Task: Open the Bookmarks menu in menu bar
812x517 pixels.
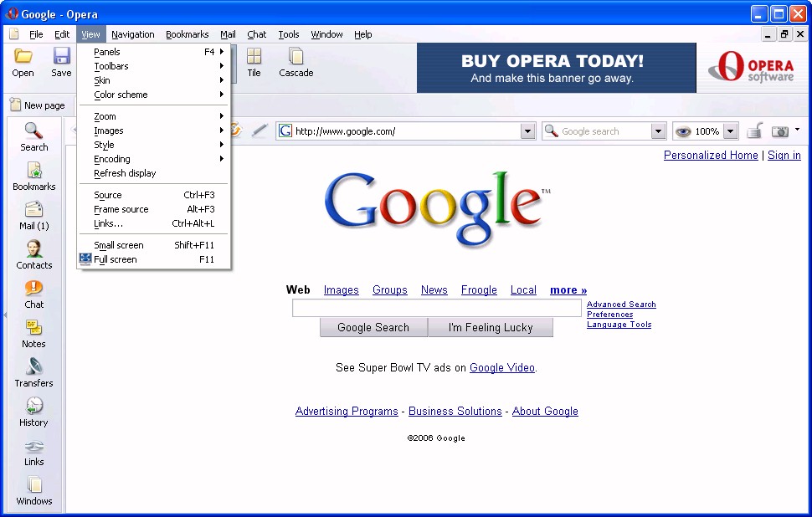Action: 187,34
